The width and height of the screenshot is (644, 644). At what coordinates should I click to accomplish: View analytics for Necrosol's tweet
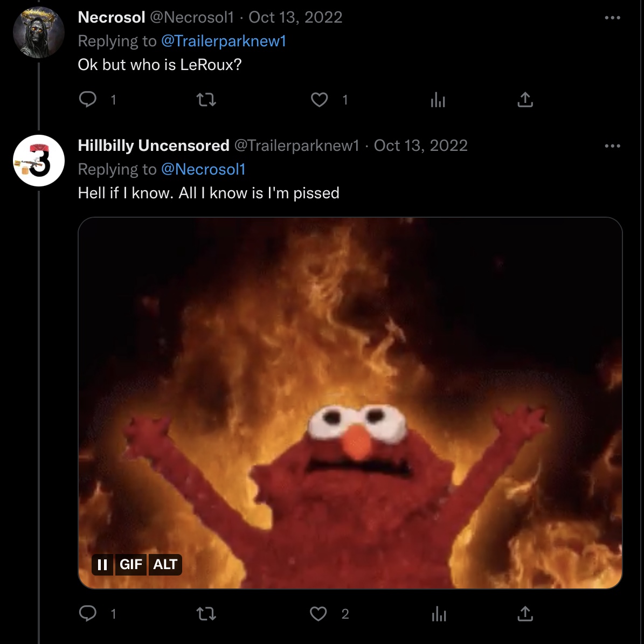point(438,100)
